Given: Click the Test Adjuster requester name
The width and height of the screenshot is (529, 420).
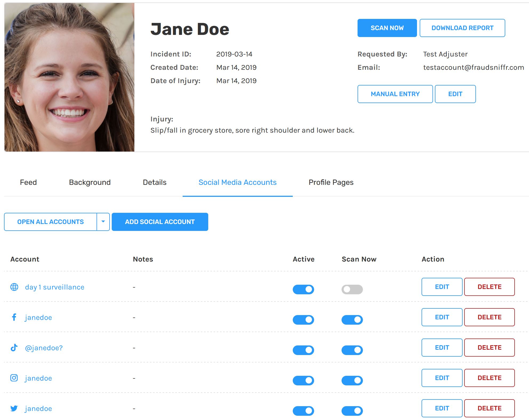Looking at the screenshot, I should pyautogui.click(x=445, y=54).
